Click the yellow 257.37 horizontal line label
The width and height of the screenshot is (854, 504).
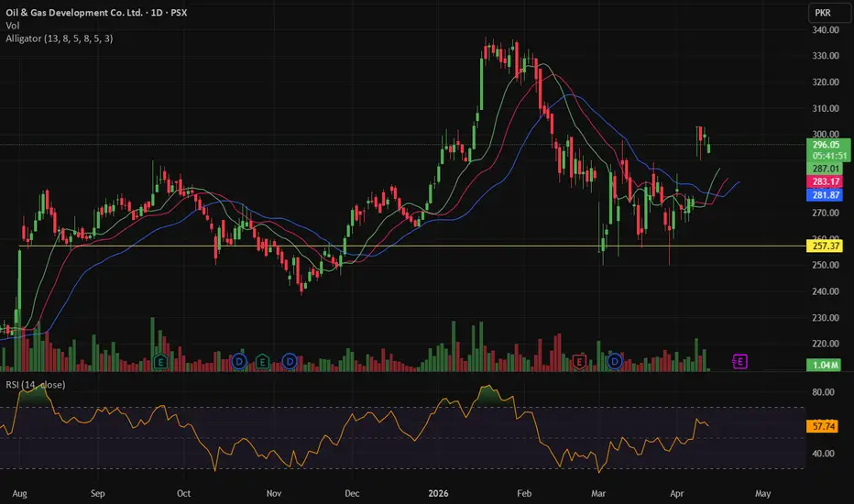(x=825, y=247)
